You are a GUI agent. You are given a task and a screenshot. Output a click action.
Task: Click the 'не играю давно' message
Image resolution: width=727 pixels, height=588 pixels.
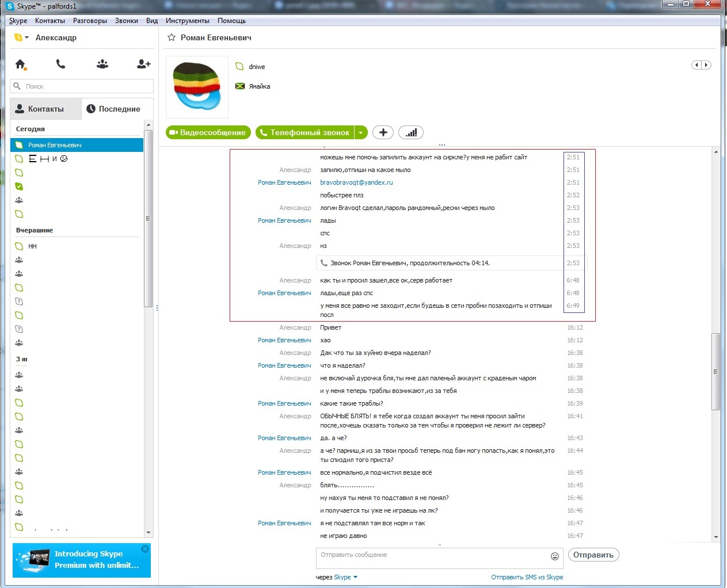point(344,536)
